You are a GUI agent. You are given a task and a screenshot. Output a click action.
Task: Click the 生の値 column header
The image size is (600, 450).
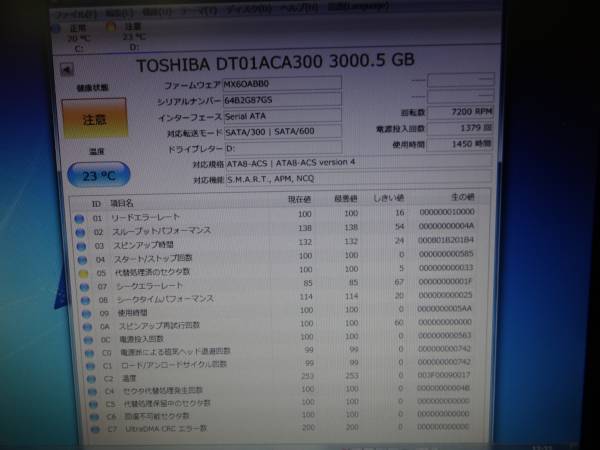(462, 197)
